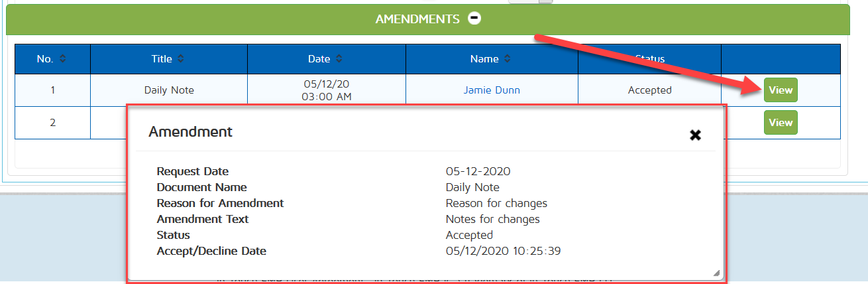Click the Reason for changes text

point(496,203)
